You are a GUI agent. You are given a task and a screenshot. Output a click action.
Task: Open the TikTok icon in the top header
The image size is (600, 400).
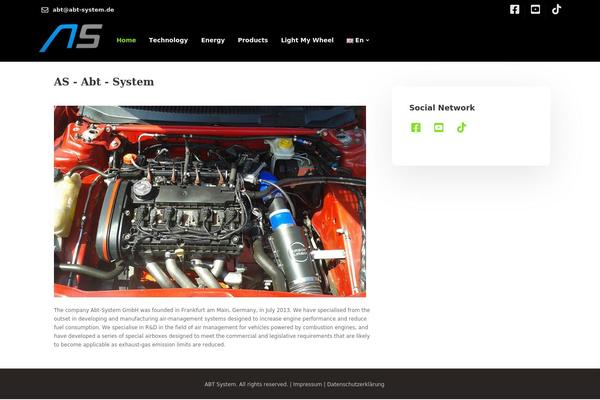coord(556,10)
